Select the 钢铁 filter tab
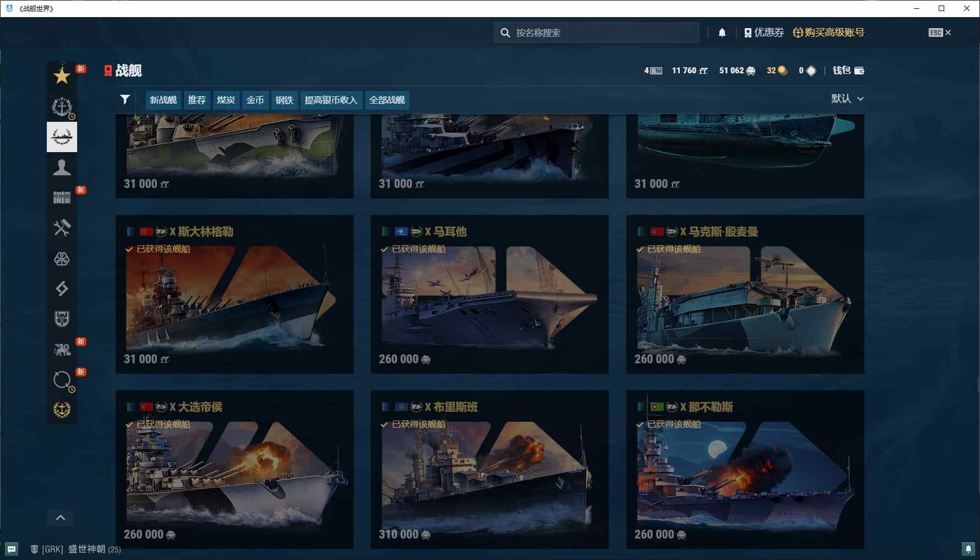The width and height of the screenshot is (980, 560). [284, 100]
